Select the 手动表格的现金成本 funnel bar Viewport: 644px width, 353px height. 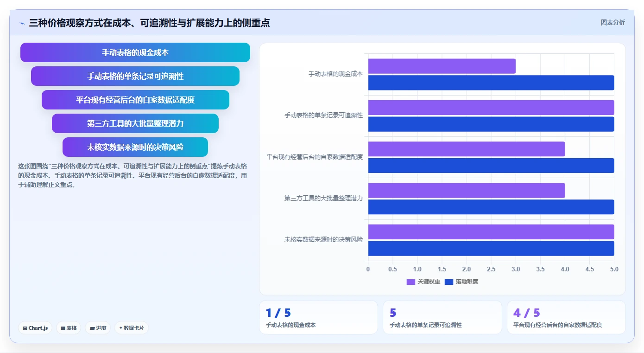click(x=135, y=52)
